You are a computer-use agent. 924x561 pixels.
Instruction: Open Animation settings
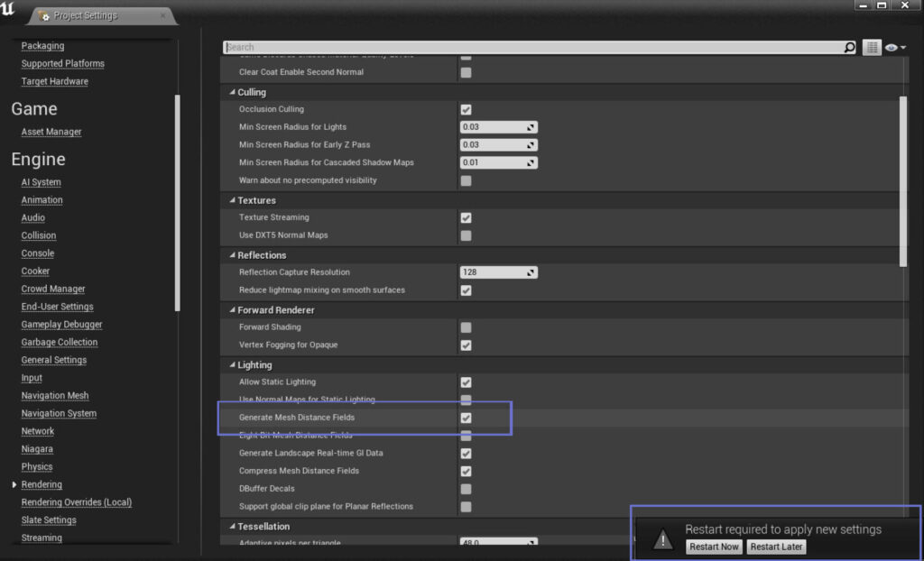click(x=42, y=199)
